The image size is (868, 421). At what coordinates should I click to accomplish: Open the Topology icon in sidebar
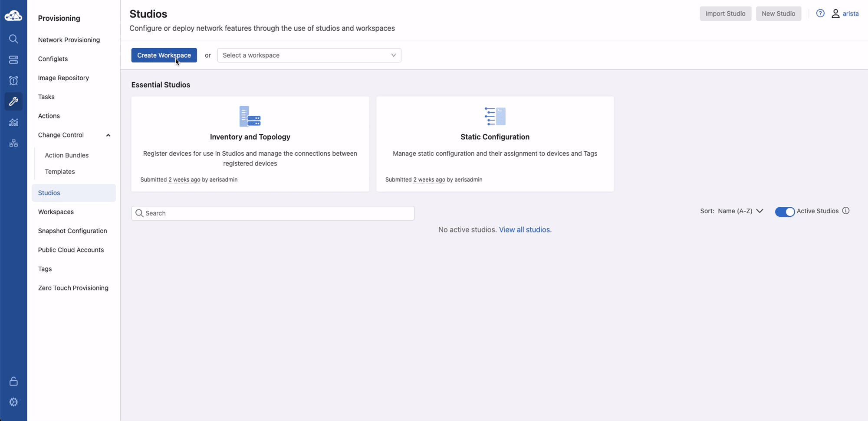click(x=13, y=143)
